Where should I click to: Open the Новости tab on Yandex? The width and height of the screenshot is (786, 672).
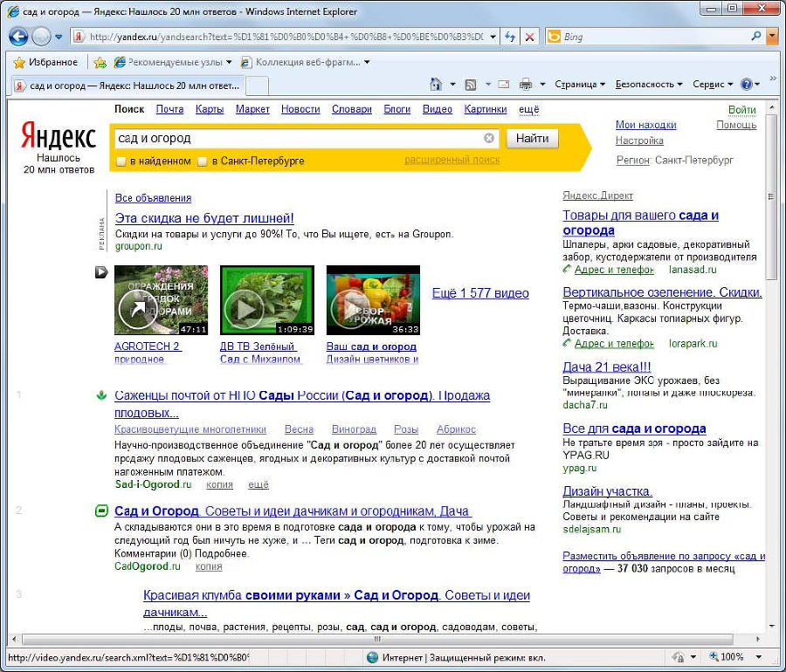[300, 109]
